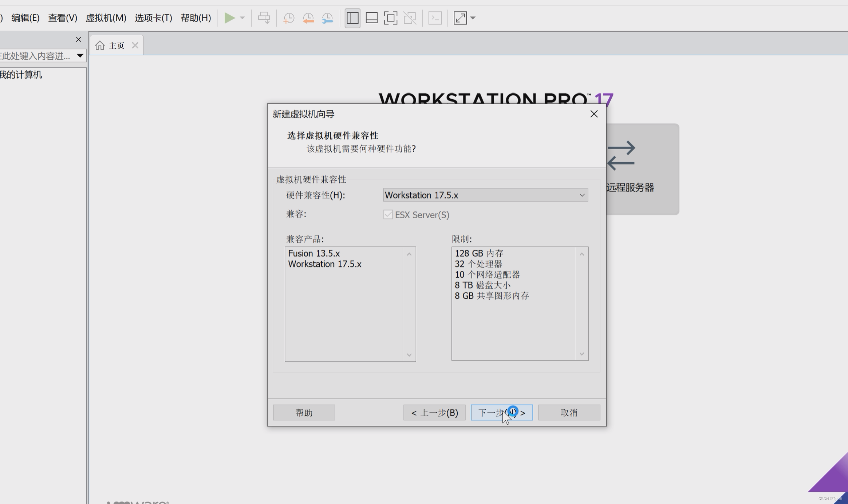Click the 帮助 button in wizard
Screen dimensions: 848x504
click(304, 412)
